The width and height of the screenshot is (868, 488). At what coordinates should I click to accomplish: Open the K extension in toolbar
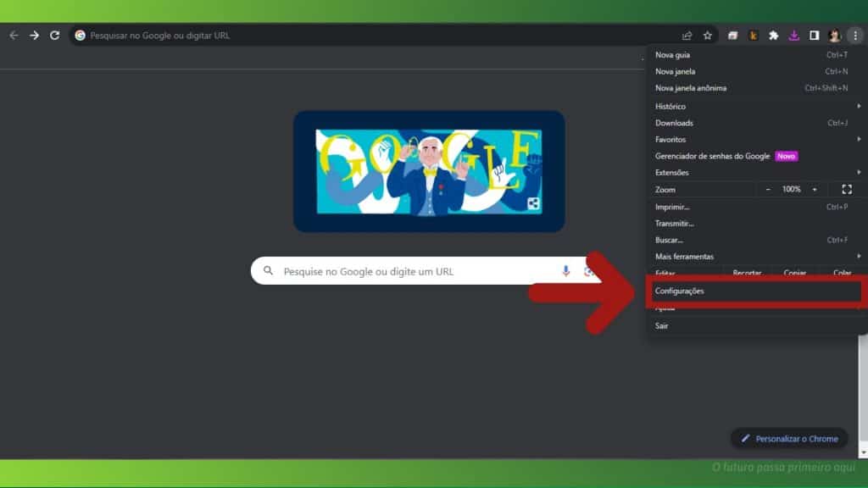point(754,36)
